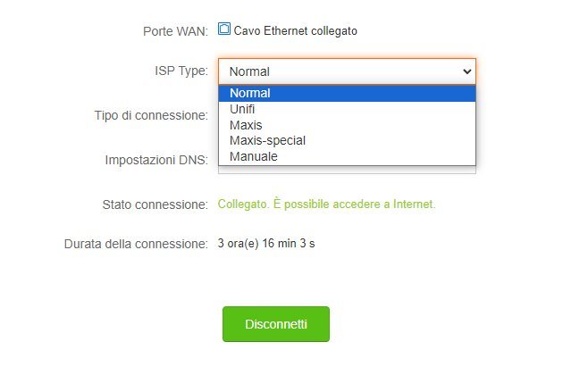Click the Normal text in ISP field
This screenshot has height=367, width=588.
point(249,71)
